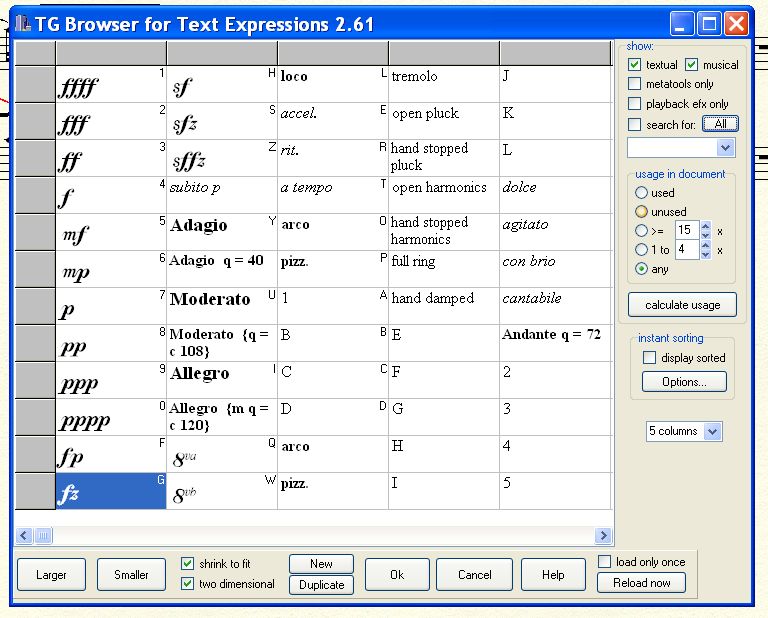
Task: Select the 8vb octave expression
Action: 221,492
